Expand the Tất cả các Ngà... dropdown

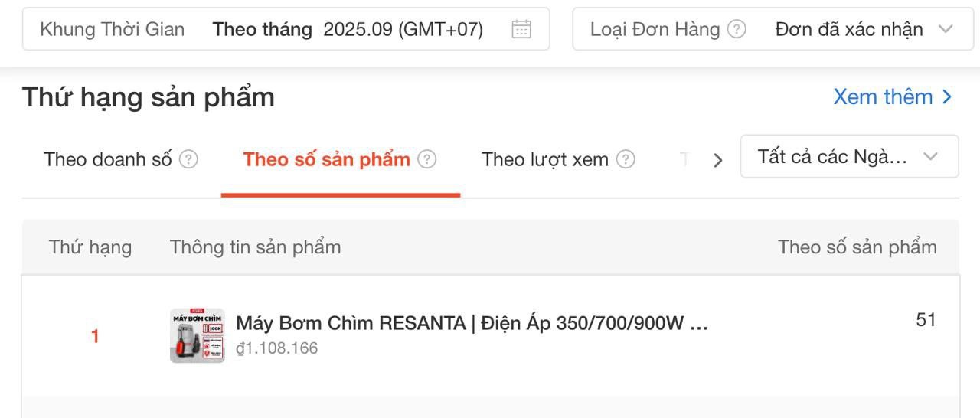coord(848,157)
